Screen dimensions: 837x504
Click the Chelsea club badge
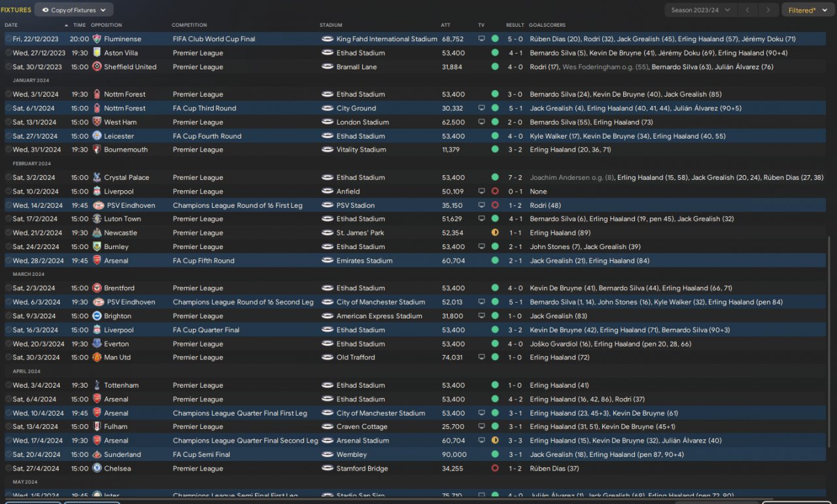97,469
